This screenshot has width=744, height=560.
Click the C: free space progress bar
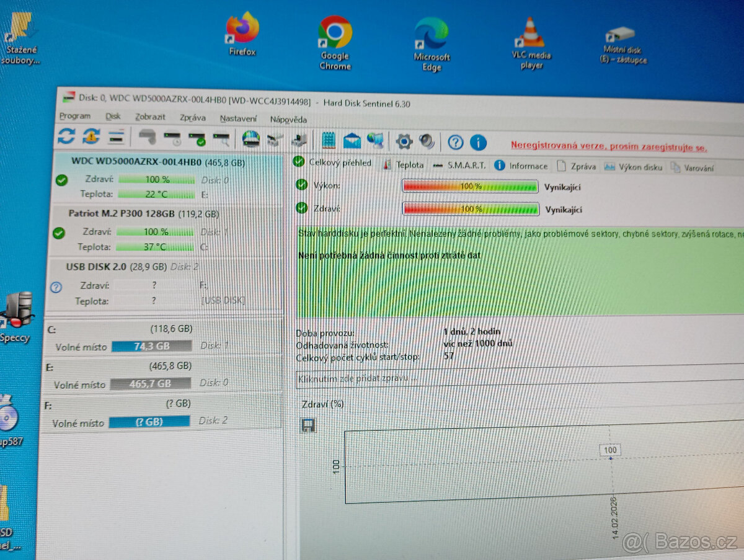point(151,346)
